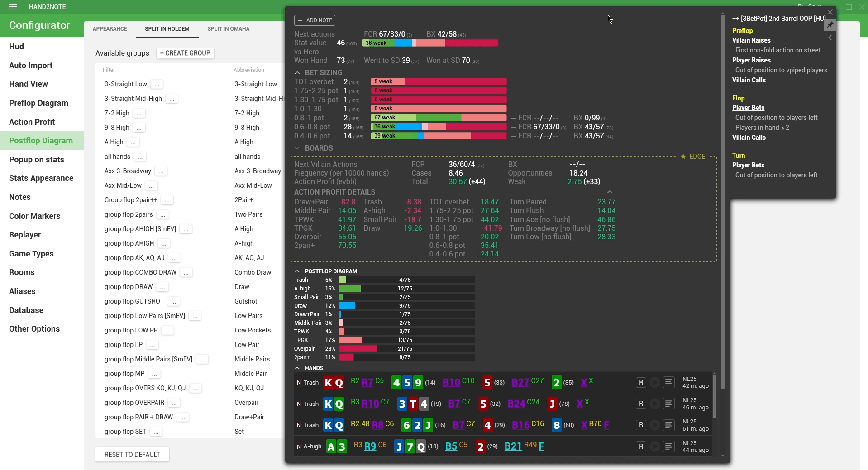Select Preflop Diagram in the sidebar

click(38, 103)
